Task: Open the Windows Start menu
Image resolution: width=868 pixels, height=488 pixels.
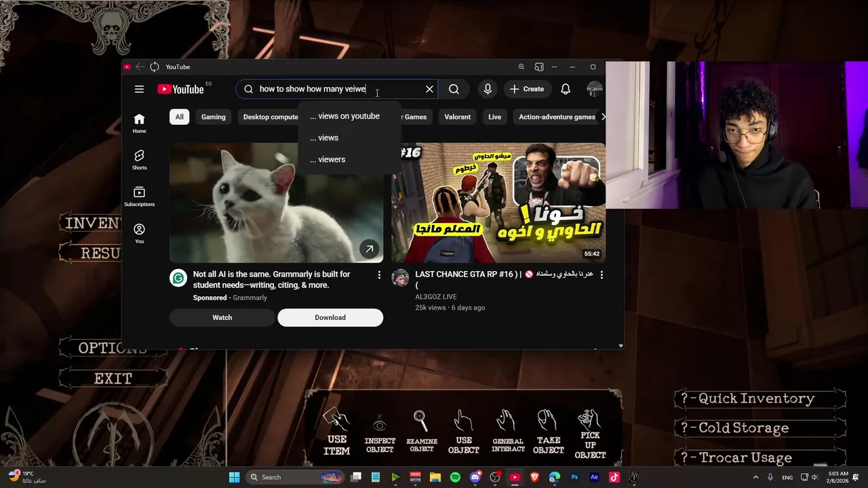Action: [234, 477]
